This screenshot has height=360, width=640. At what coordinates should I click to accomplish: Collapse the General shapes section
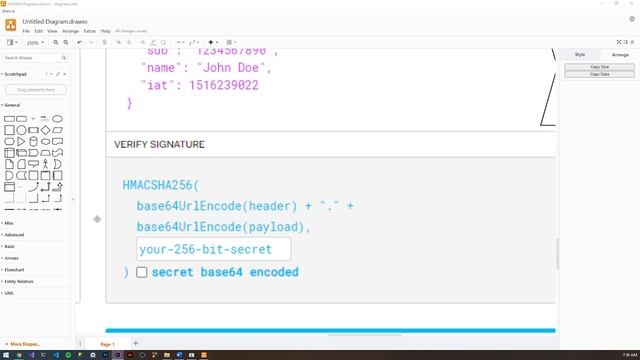coord(11,105)
